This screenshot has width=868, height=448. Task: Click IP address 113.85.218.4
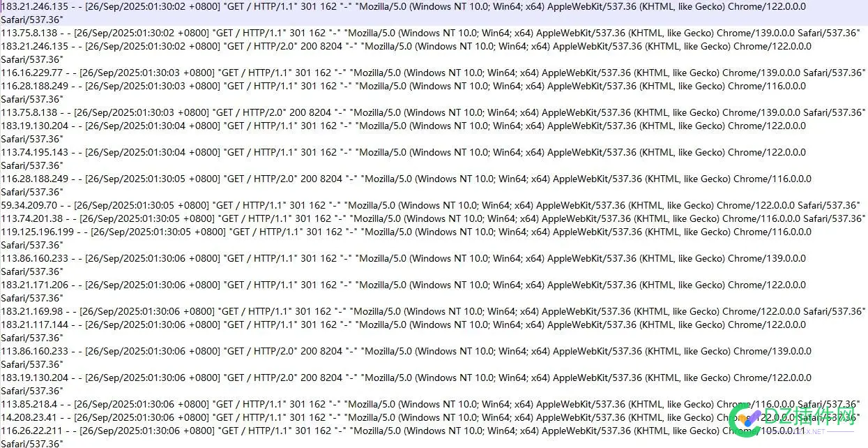coord(29,404)
